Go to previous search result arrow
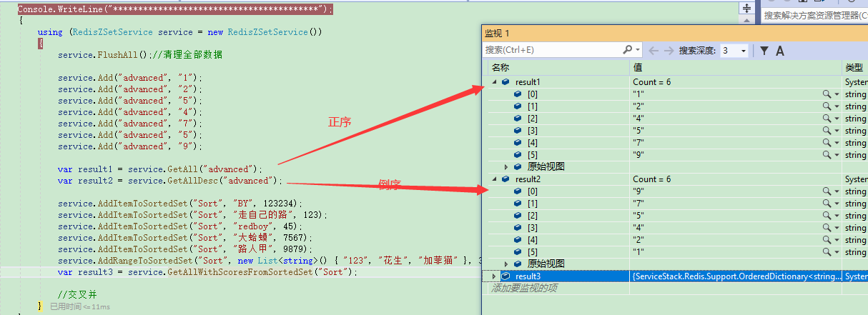868x315 pixels. 654,51
